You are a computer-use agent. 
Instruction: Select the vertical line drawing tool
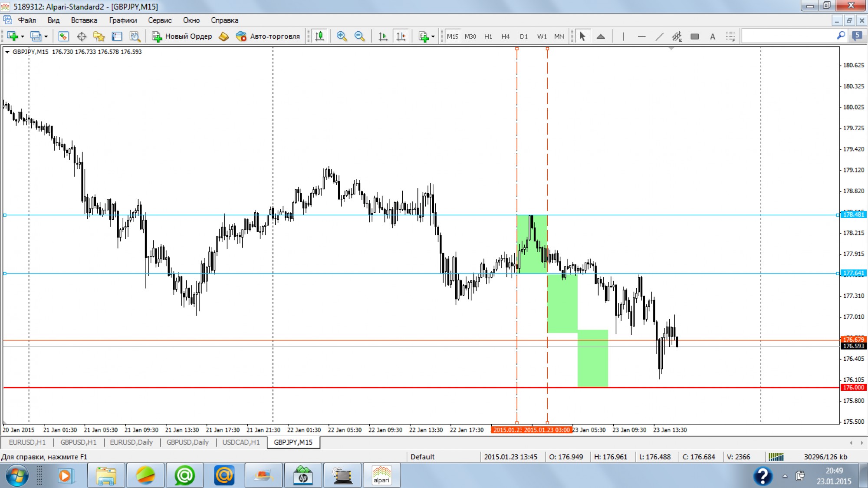(x=624, y=36)
